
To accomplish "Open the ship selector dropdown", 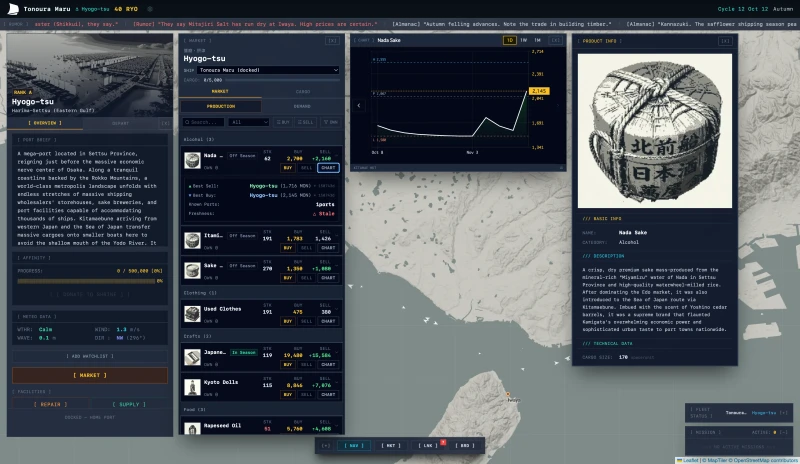I will 268,70.
